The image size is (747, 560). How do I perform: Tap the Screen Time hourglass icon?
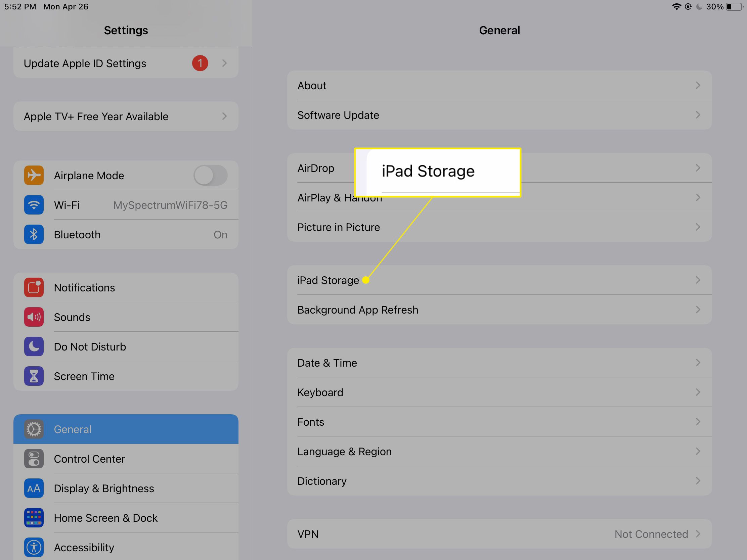(x=34, y=376)
